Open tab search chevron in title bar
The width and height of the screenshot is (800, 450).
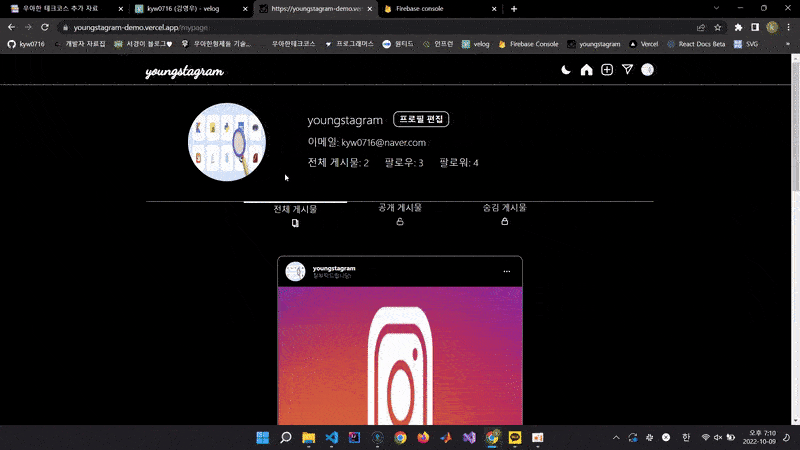pyautogui.click(x=716, y=8)
